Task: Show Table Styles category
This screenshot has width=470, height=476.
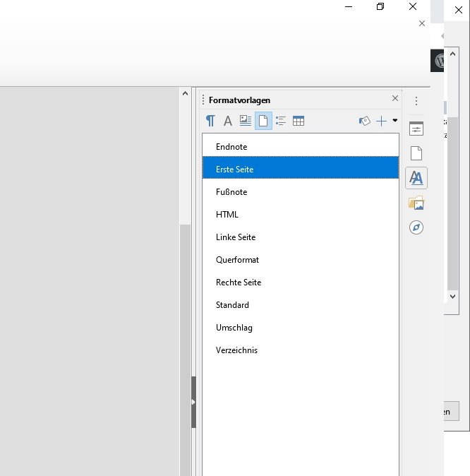Action: pyautogui.click(x=299, y=121)
